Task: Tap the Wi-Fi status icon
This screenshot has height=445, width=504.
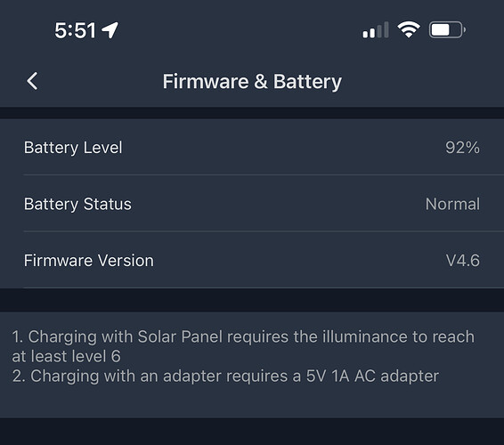Action: click(x=409, y=30)
